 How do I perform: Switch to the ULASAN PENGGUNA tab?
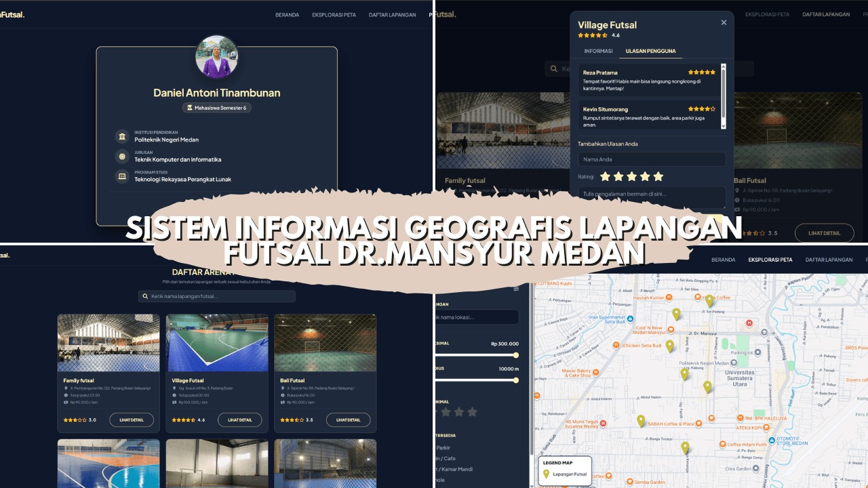650,51
